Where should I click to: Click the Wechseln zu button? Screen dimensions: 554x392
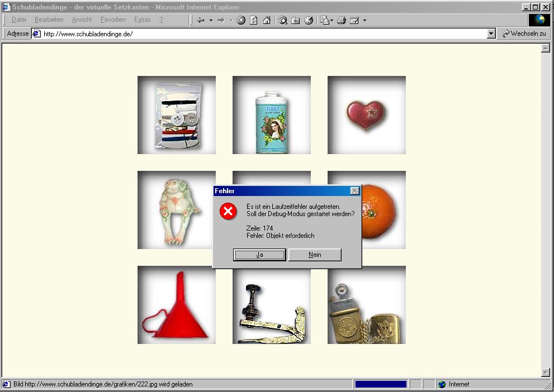tap(524, 34)
